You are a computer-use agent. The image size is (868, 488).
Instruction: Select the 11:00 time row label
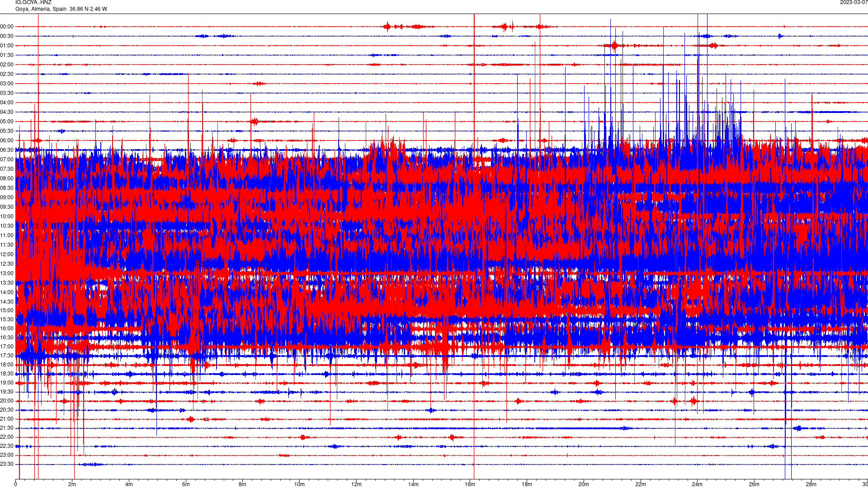click(x=7, y=235)
